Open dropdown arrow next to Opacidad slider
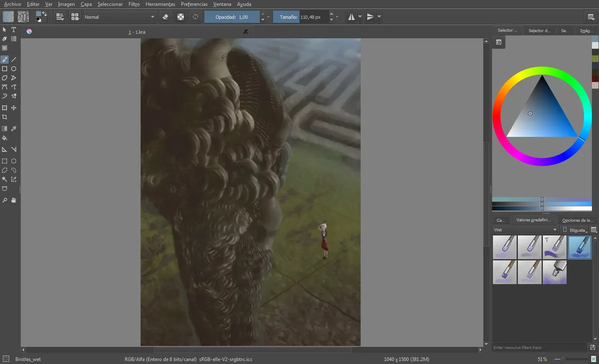 click(x=268, y=17)
